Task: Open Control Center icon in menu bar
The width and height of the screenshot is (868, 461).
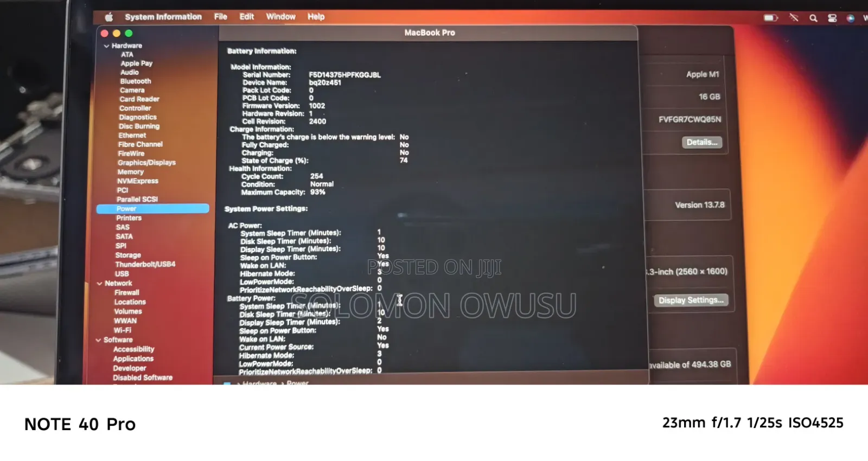Action: coord(832,18)
